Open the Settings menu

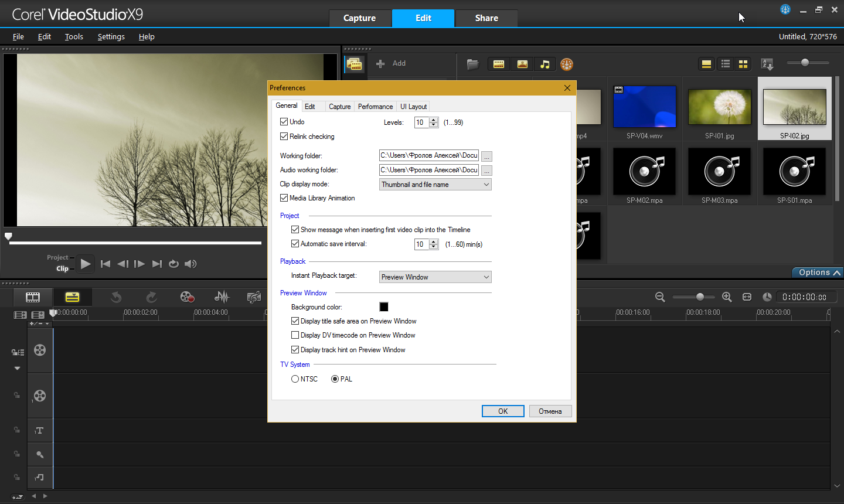(x=111, y=36)
